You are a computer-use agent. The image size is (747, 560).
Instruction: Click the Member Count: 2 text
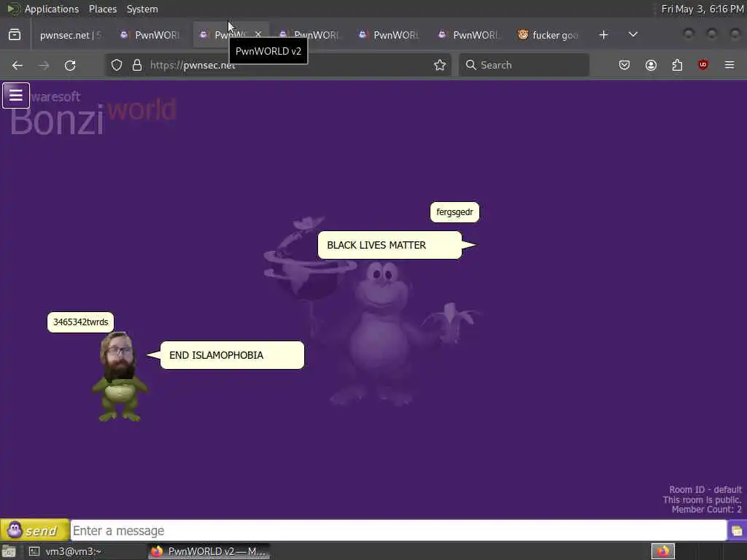(x=706, y=510)
